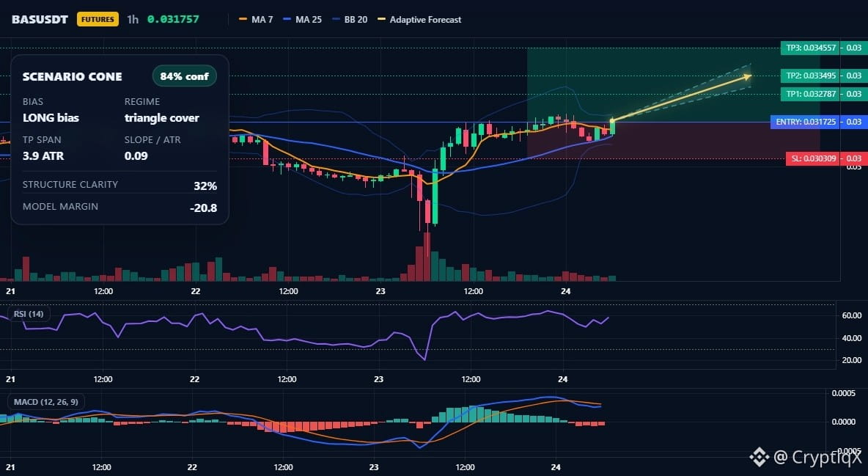This screenshot has width=868, height=476.
Task: Click the TP3: 0.034557 price label
Action: 810,48
